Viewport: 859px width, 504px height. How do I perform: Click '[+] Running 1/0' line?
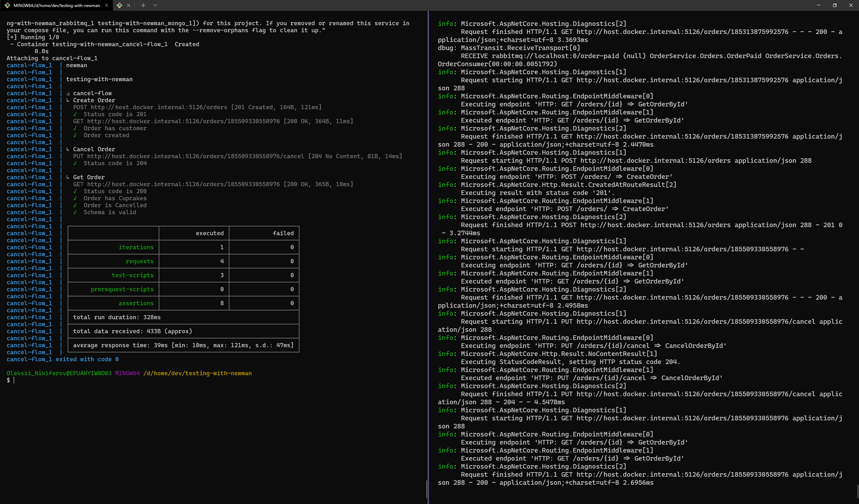(x=33, y=37)
